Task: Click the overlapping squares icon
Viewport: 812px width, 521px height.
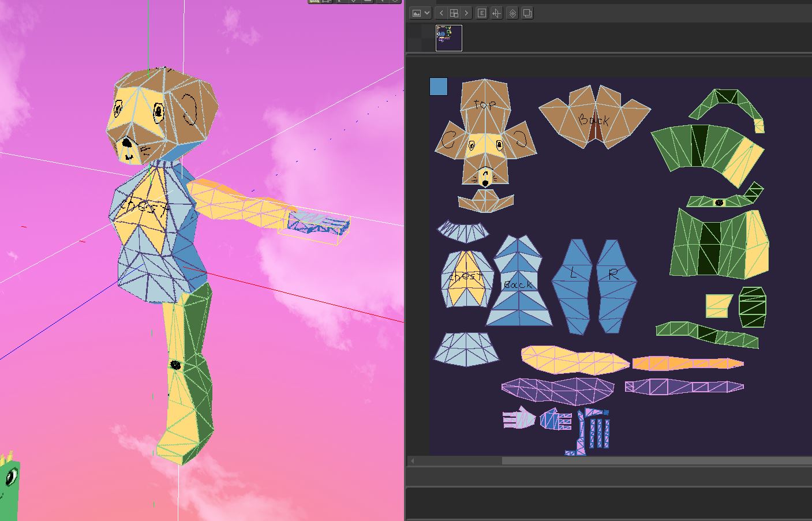Action: point(527,13)
